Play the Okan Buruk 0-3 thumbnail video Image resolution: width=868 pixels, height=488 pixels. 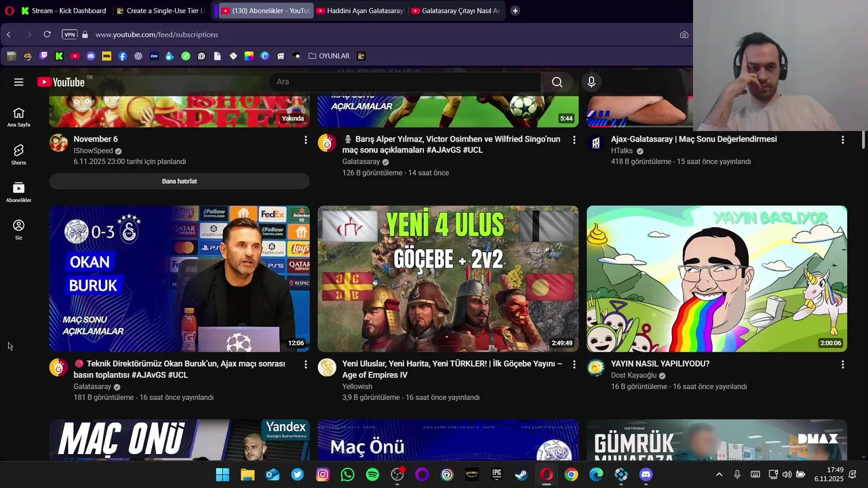179,279
